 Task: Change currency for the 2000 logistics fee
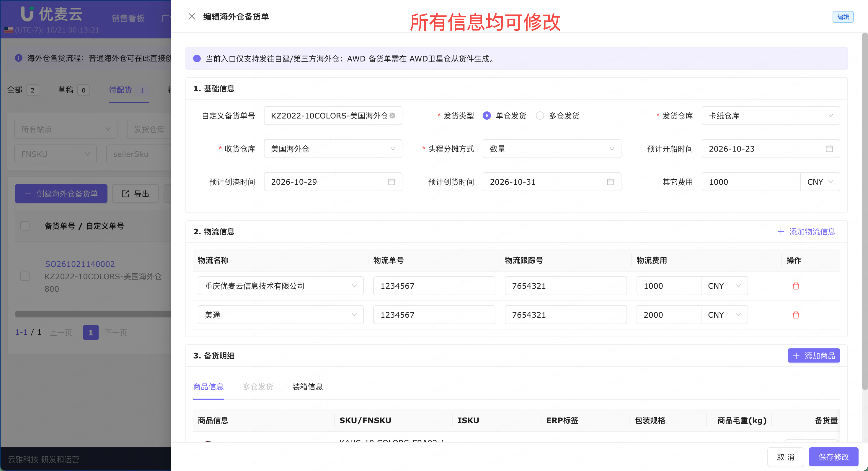point(724,315)
